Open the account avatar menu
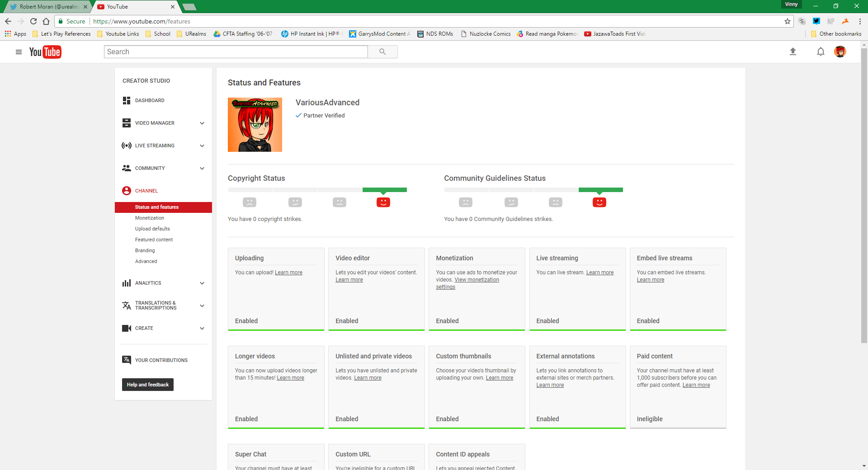Screen dimensions: 868x470 (x=840, y=52)
